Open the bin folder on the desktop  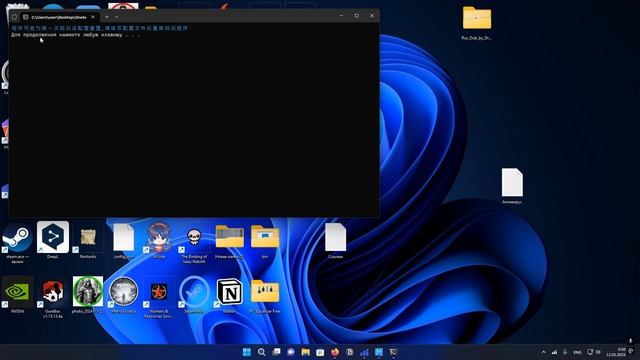(265, 241)
